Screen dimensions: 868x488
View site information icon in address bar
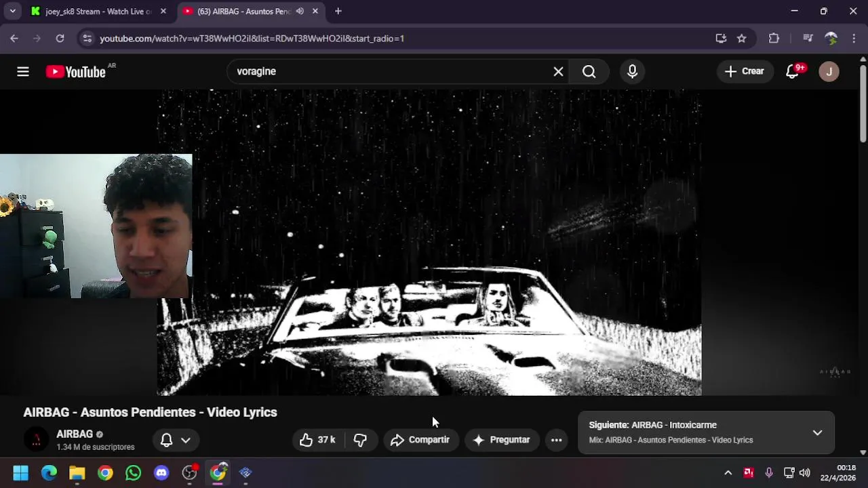point(87,39)
